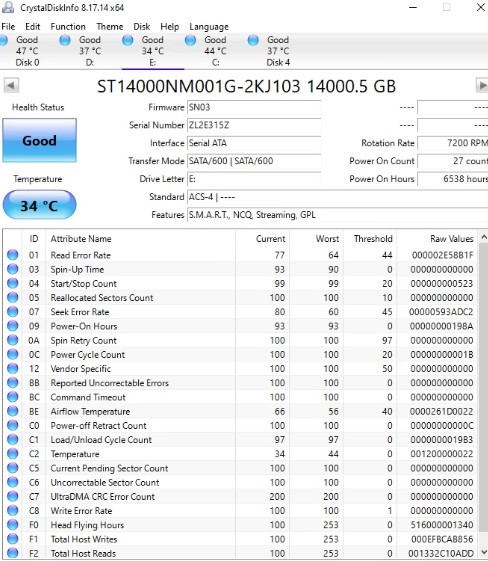The width and height of the screenshot is (488, 561).
Task: Open the Help menu
Action: coord(170,26)
